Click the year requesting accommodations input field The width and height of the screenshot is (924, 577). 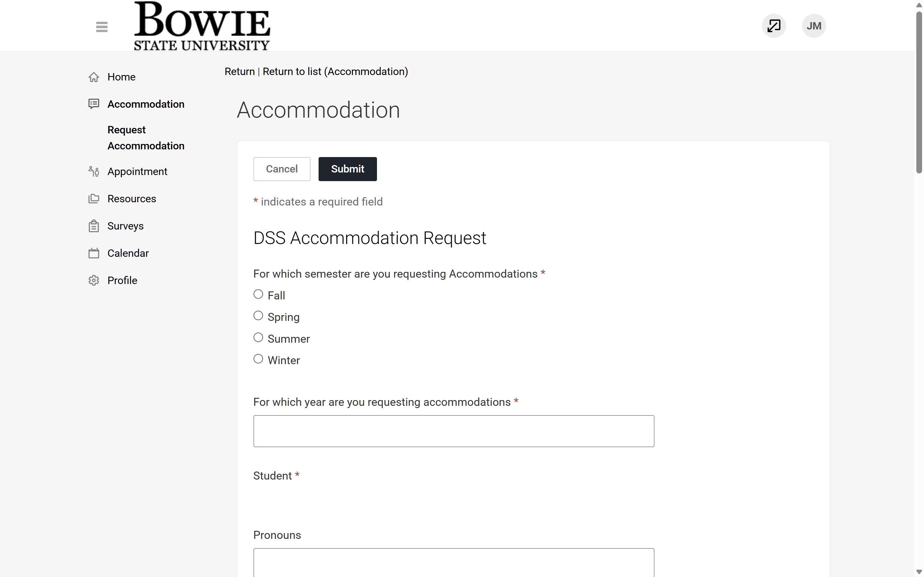pos(454,431)
